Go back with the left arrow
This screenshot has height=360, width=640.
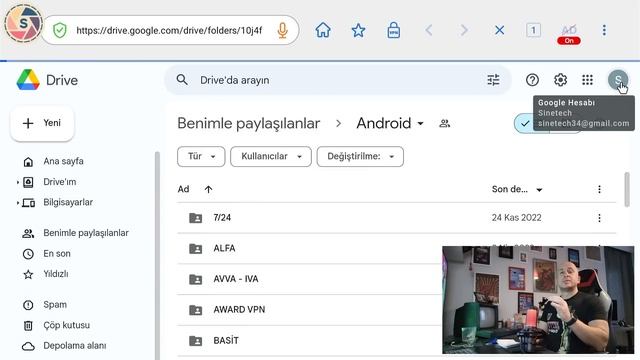(429, 30)
